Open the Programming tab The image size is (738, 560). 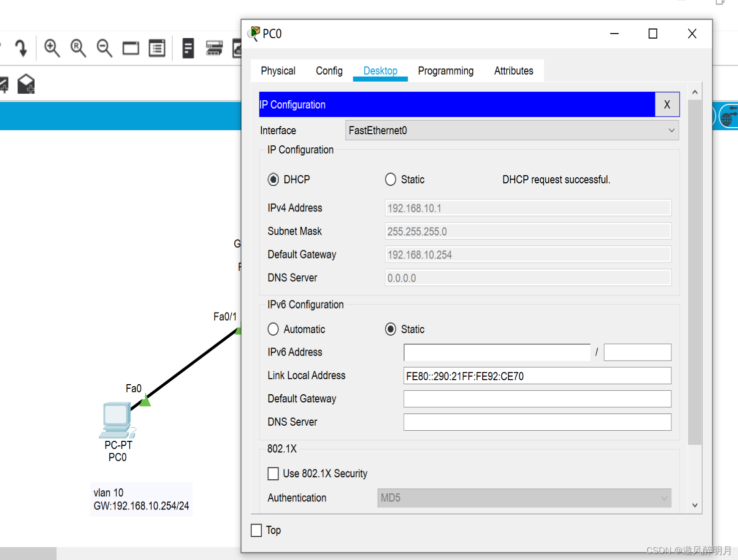click(446, 71)
